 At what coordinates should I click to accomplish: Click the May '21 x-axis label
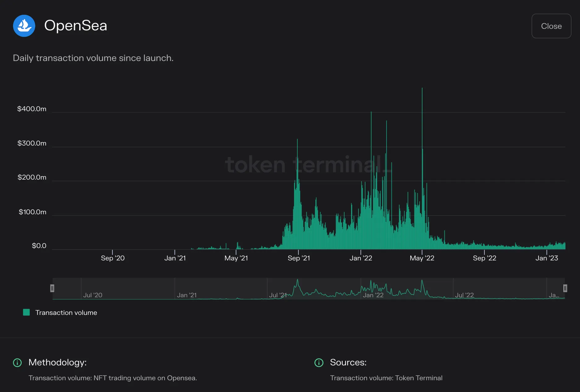236,258
